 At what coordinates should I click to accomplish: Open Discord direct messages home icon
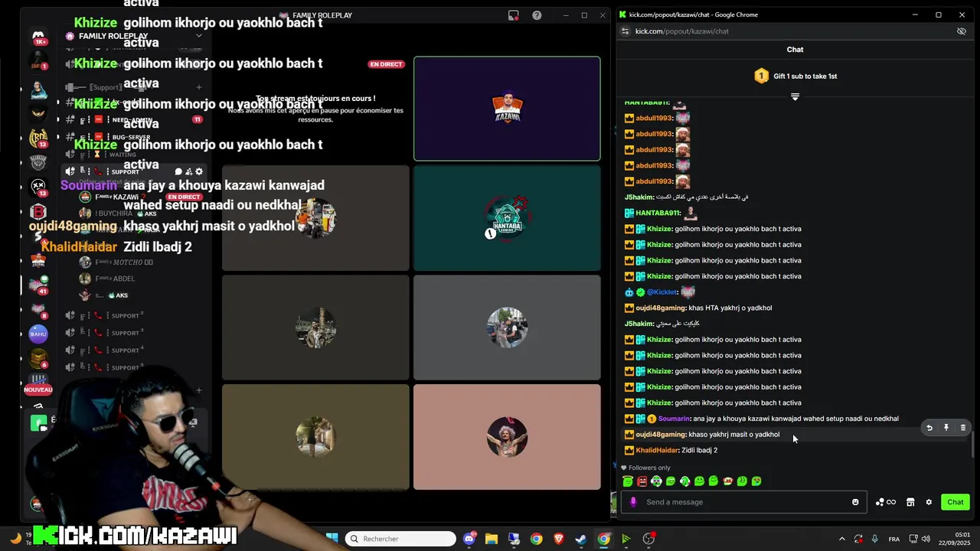[38, 36]
